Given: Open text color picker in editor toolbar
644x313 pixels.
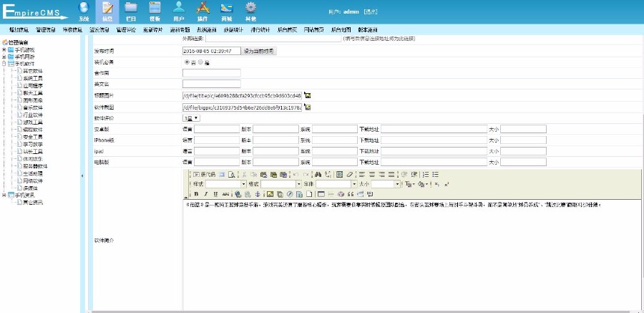Looking at the screenshot, I should coord(410,184).
